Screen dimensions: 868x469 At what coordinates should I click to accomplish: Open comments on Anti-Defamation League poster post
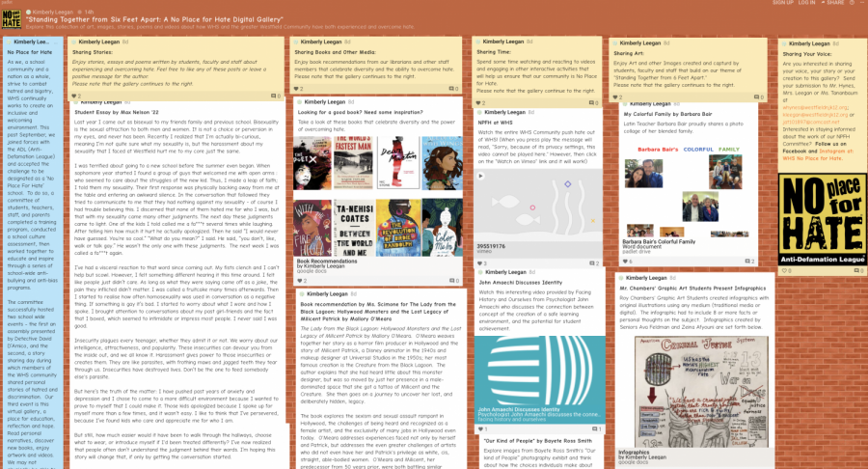pyautogui.click(x=857, y=271)
